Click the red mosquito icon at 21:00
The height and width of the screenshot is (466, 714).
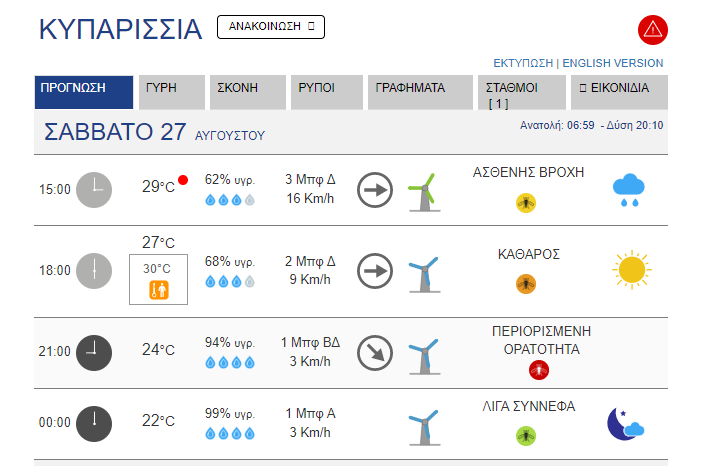539,370
